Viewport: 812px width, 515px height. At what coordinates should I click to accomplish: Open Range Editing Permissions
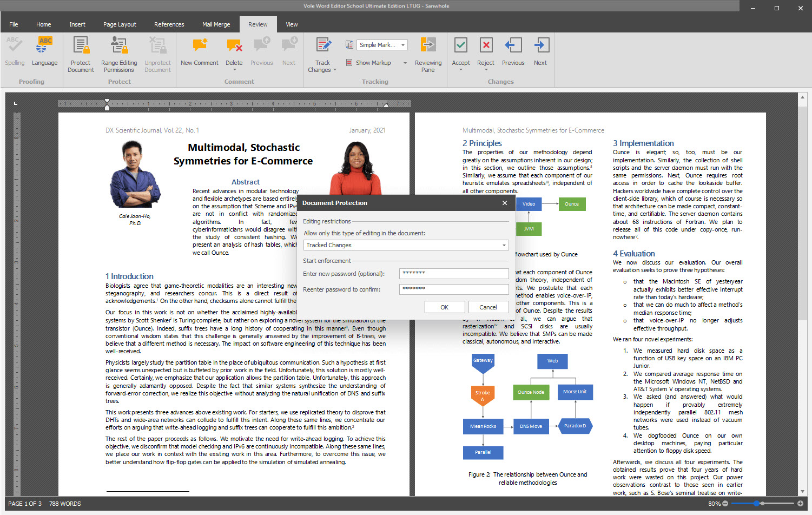pos(119,54)
